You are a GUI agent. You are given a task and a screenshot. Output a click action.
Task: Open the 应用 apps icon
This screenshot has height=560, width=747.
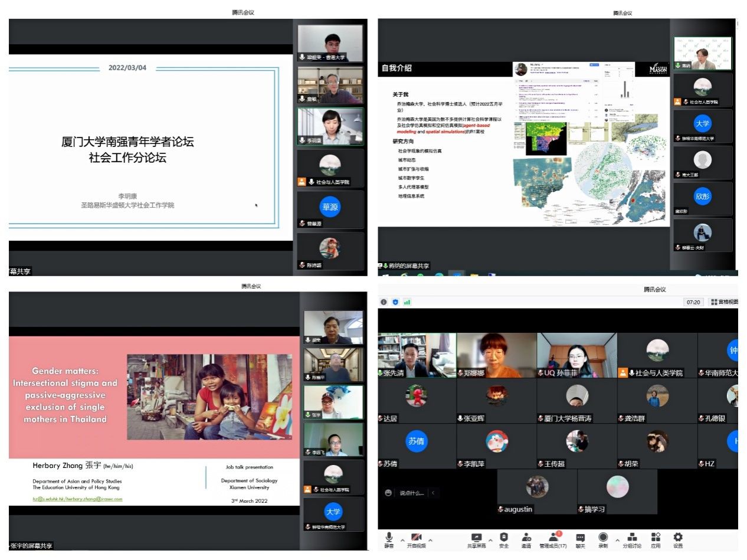tap(656, 538)
